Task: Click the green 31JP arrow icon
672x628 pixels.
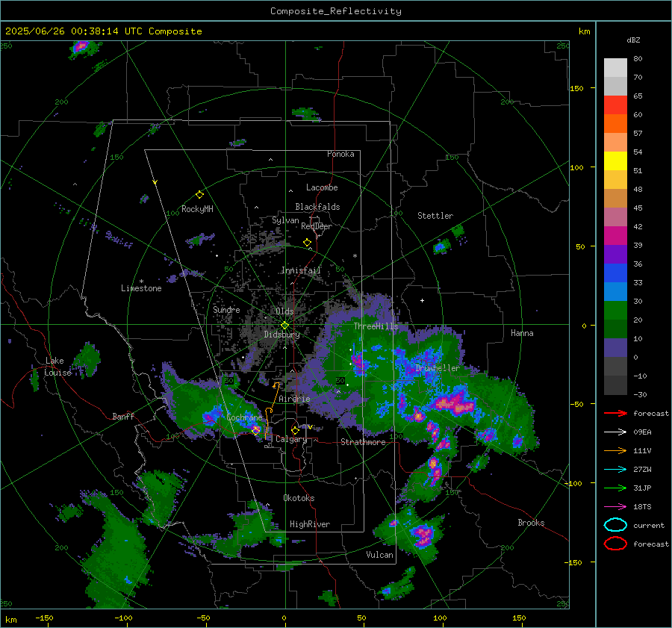Action: pyautogui.click(x=615, y=488)
